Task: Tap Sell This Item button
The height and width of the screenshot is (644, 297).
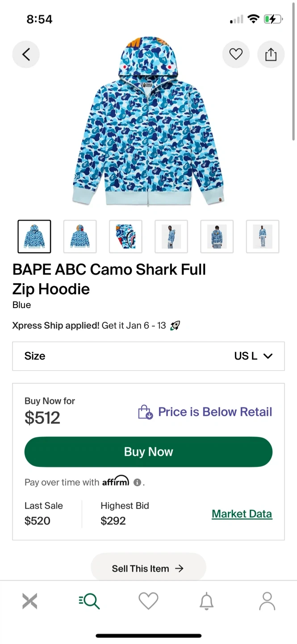Action: pos(148,568)
